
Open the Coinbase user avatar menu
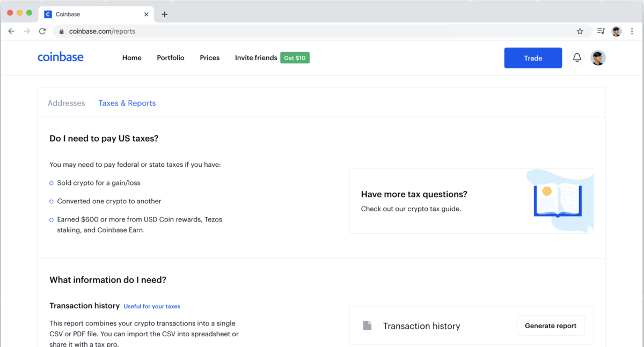598,58
